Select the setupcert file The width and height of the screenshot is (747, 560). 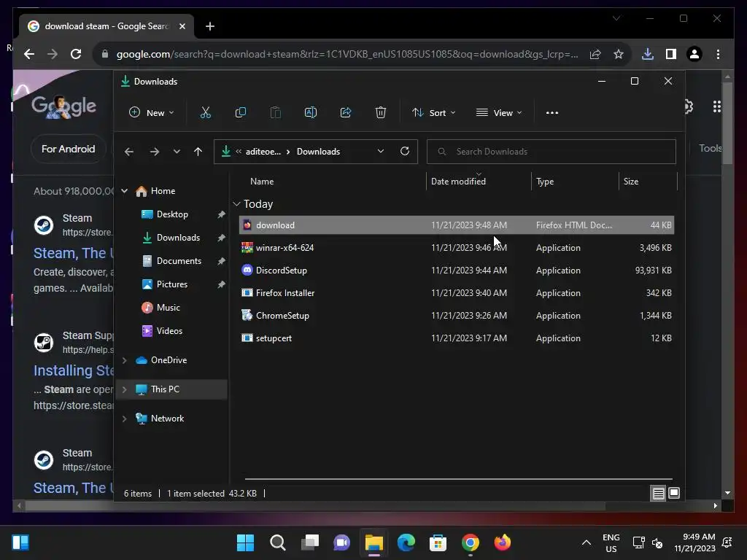point(457,338)
